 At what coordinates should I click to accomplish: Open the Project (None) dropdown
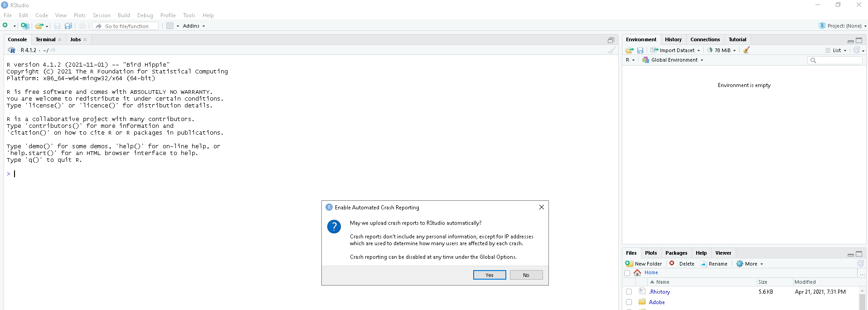click(843, 26)
